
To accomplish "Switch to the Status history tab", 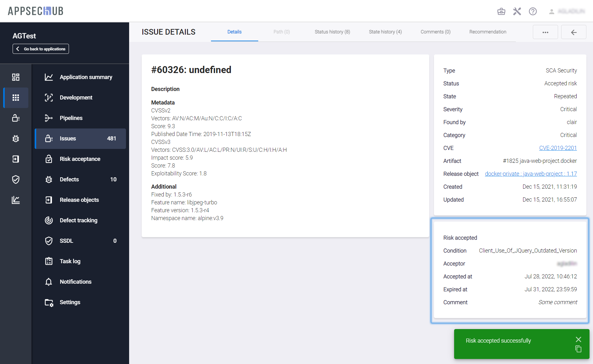I will click(x=332, y=32).
